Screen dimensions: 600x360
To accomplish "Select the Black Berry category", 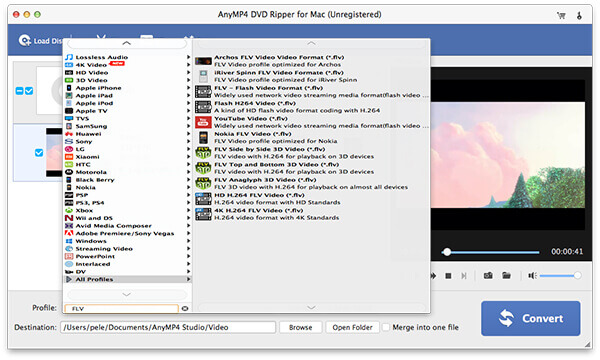I will (x=127, y=180).
